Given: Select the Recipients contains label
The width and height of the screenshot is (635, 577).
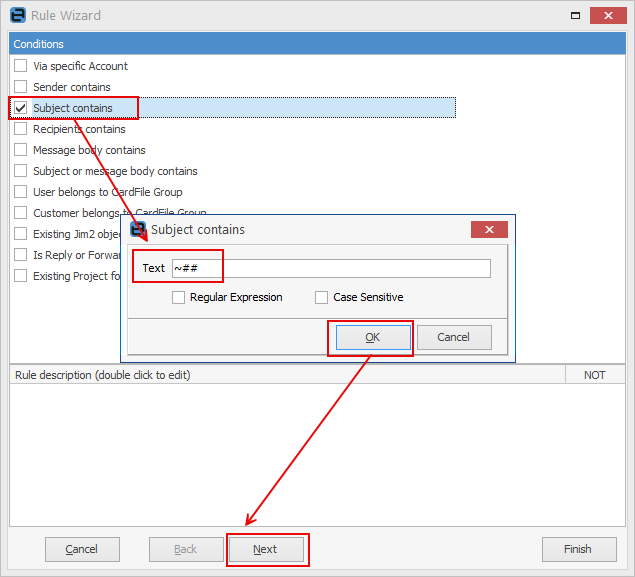Looking at the screenshot, I should (x=79, y=129).
